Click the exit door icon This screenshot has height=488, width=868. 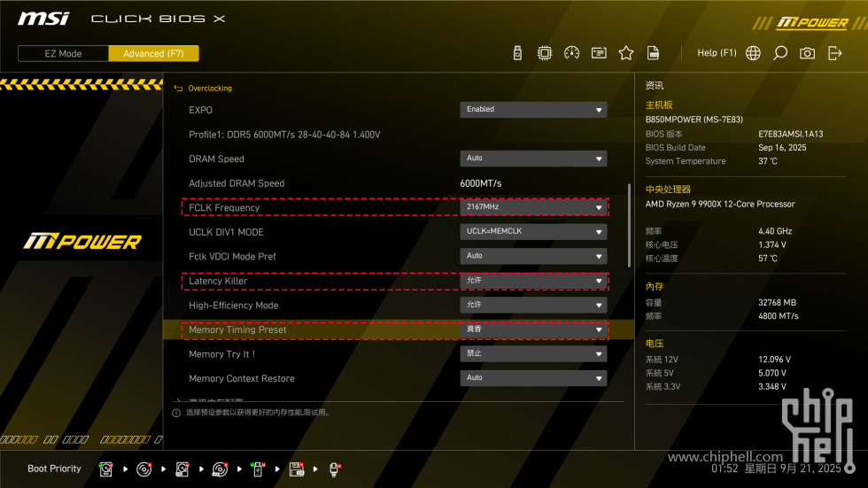click(x=834, y=53)
